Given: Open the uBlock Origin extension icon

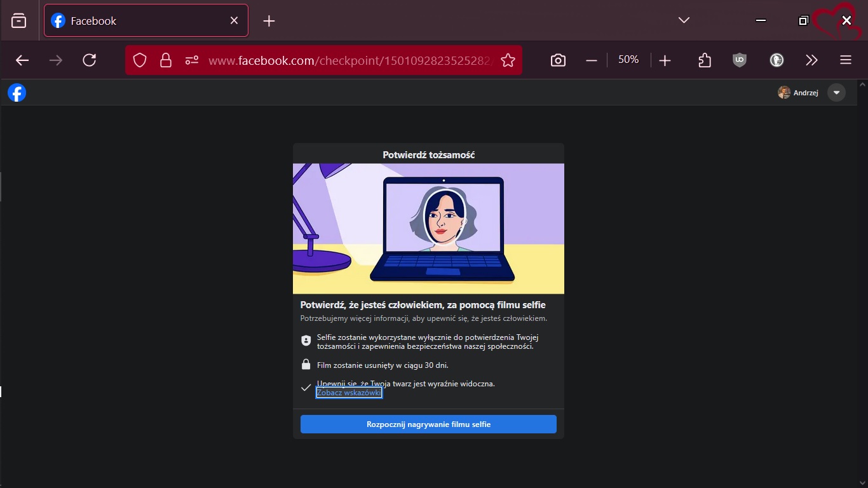Looking at the screenshot, I should click(740, 60).
